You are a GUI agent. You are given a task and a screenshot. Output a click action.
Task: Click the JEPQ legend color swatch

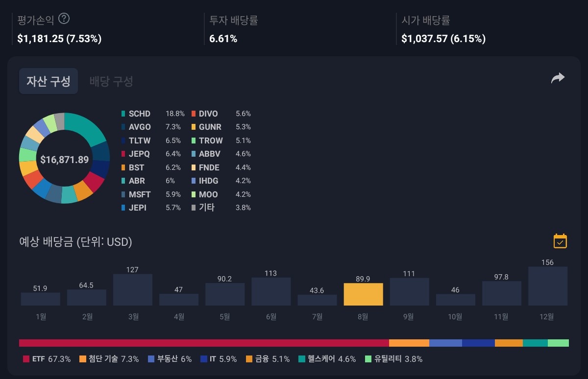coord(123,154)
